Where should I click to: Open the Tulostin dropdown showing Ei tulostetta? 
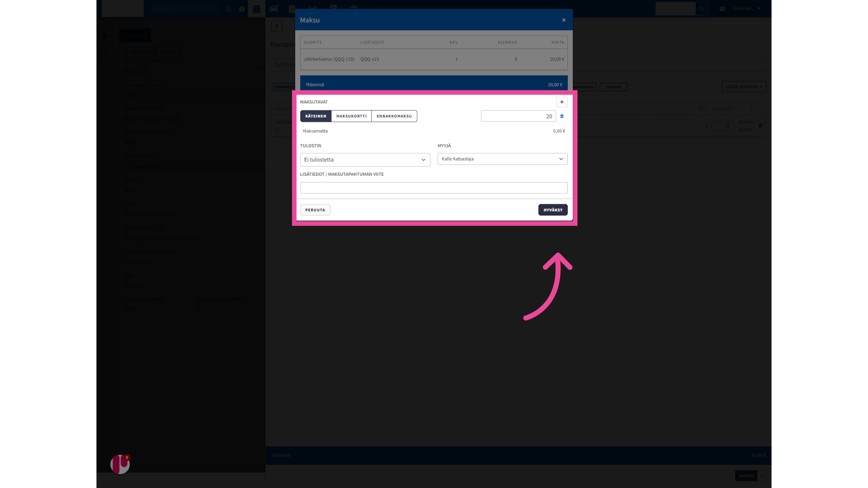(x=365, y=160)
